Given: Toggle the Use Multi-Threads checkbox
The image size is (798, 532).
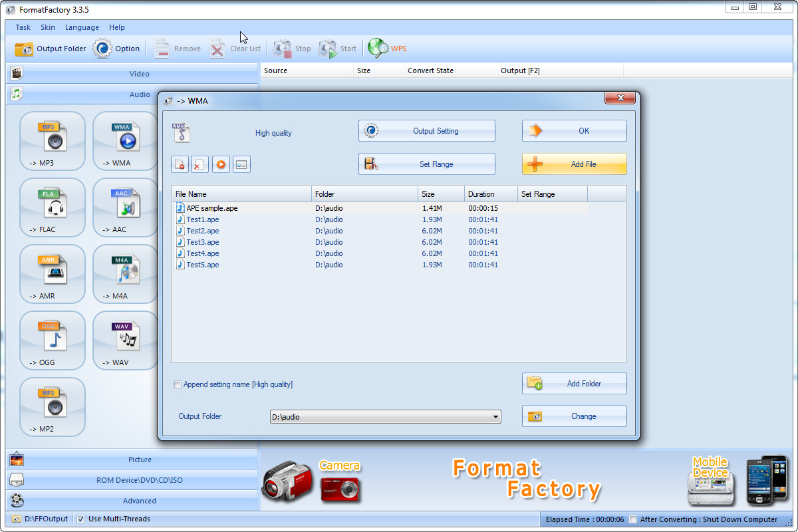Looking at the screenshot, I should click(x=80, y=519).
